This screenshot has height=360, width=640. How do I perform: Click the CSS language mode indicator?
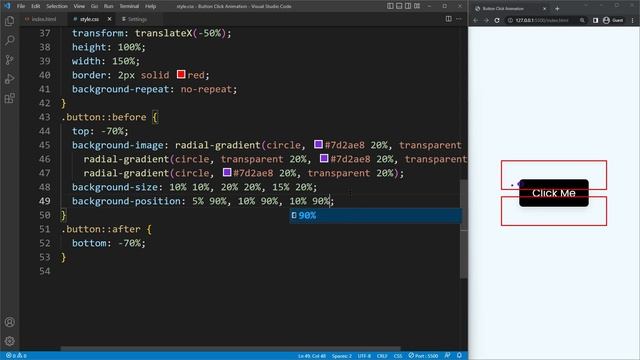click(x=398, y=356)
